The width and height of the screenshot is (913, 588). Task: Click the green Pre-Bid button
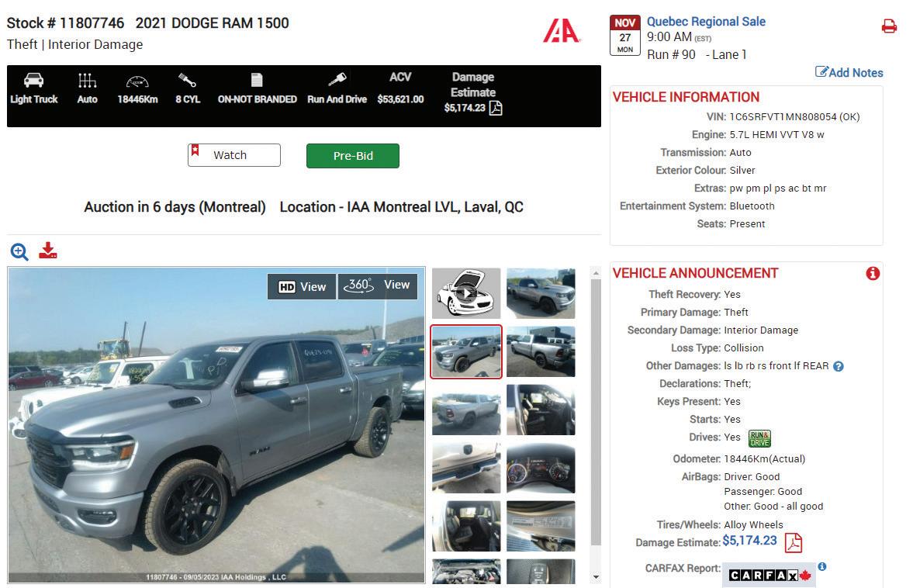point(353,156)
